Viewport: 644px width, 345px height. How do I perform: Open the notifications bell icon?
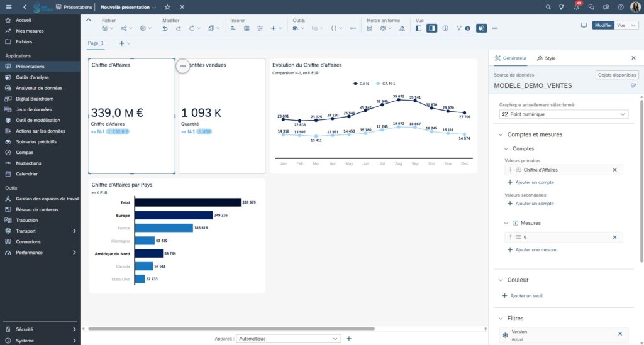point(577,7)
